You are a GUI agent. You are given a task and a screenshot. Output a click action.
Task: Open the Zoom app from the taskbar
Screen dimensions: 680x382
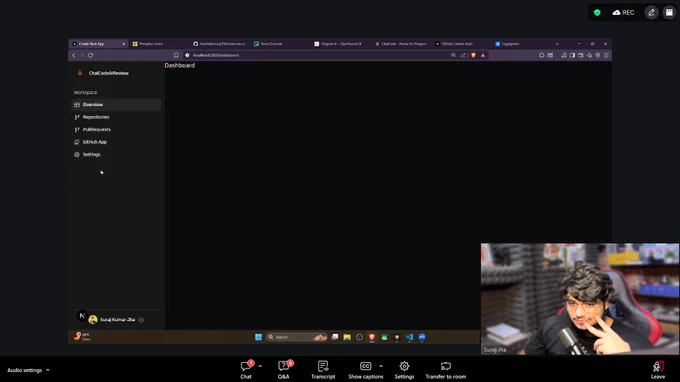tap(422, 337)
